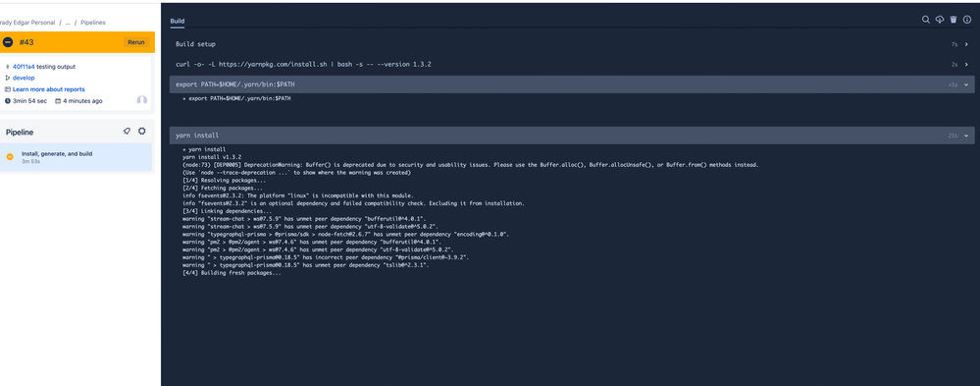Click the 'testing output' commit message
This screenshot has height=386, width=980.
[56, 67]
